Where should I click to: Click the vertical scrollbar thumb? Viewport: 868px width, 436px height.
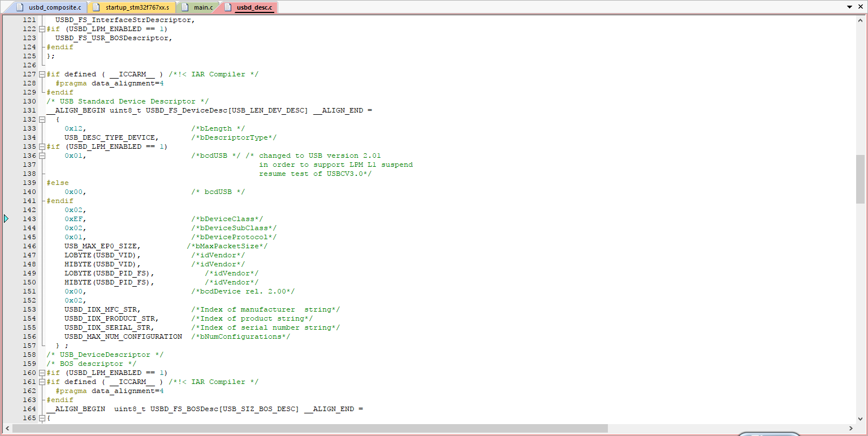(860, 179)
